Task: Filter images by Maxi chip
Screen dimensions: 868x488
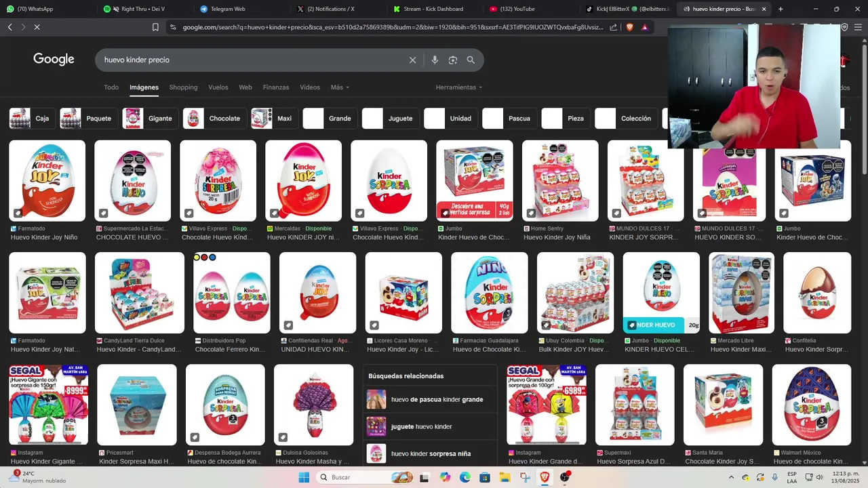Action: pyautogui.click(x=275, y=119)
